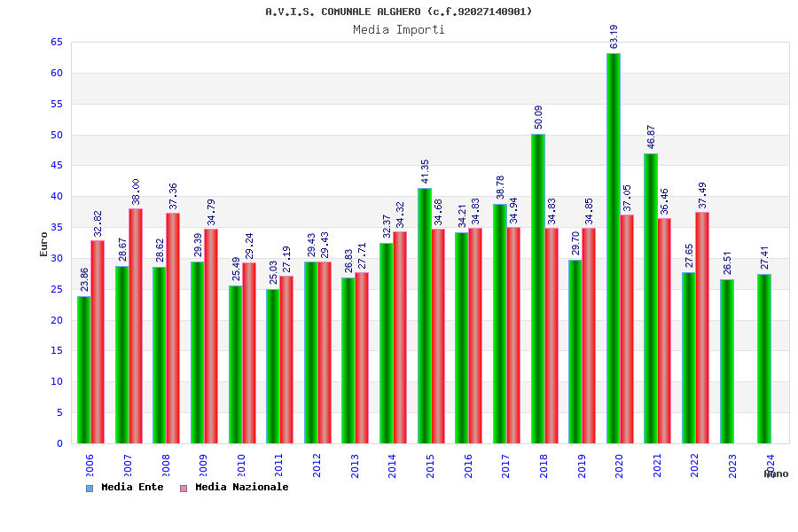This screenshot has height=532, width=798.
Task: Click the value label 41.35
Action: tap(425, 171)
